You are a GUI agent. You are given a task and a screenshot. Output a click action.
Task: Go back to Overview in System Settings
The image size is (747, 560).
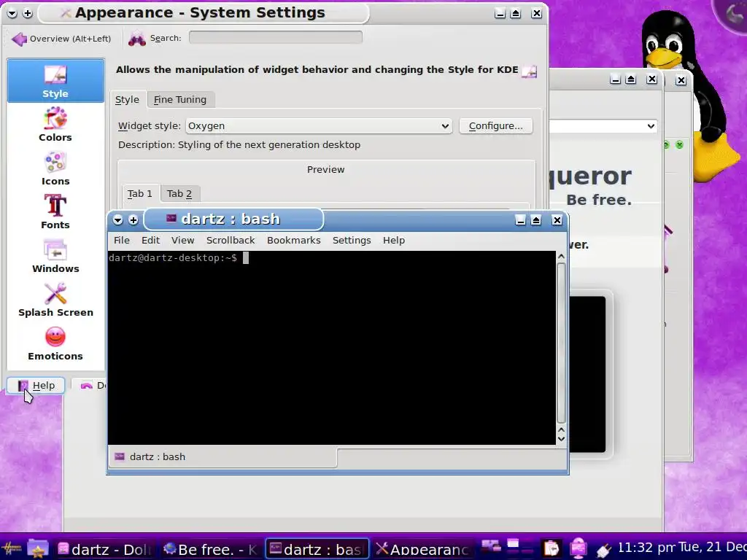pos(61,39)
